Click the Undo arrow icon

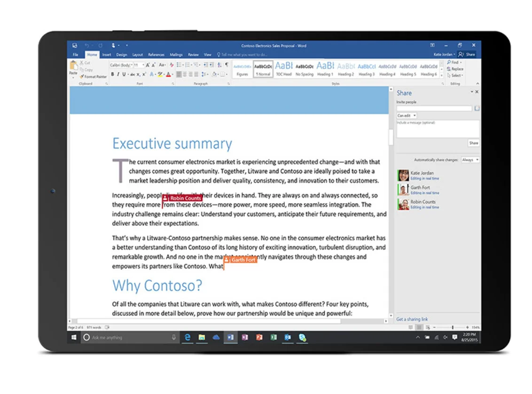pyautogui.click(x=87, y=45)
